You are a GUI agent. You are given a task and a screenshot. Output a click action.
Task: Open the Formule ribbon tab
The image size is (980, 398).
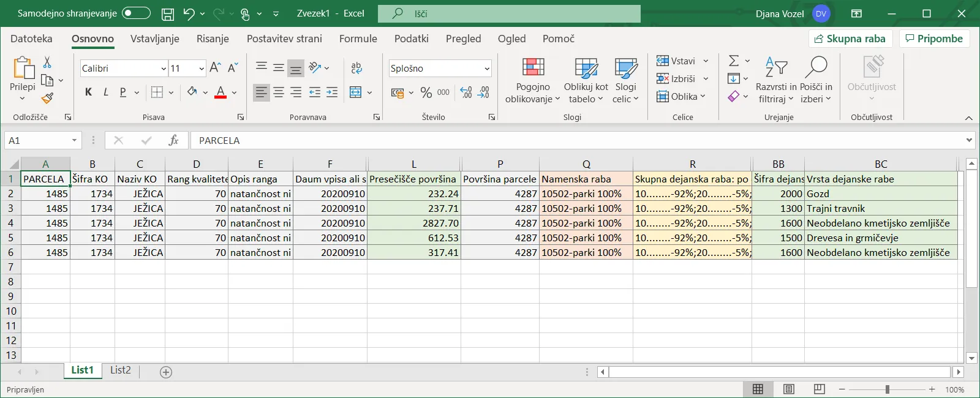pyautogui.click(x=358, y=39)
